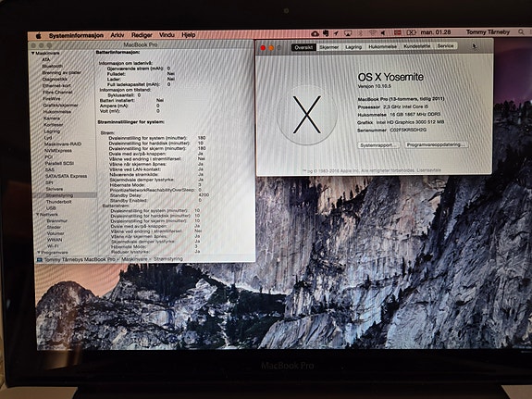Click the volume speaker icon in menu bar
This screenshot has width=532, height=399.
coord(383,33)
